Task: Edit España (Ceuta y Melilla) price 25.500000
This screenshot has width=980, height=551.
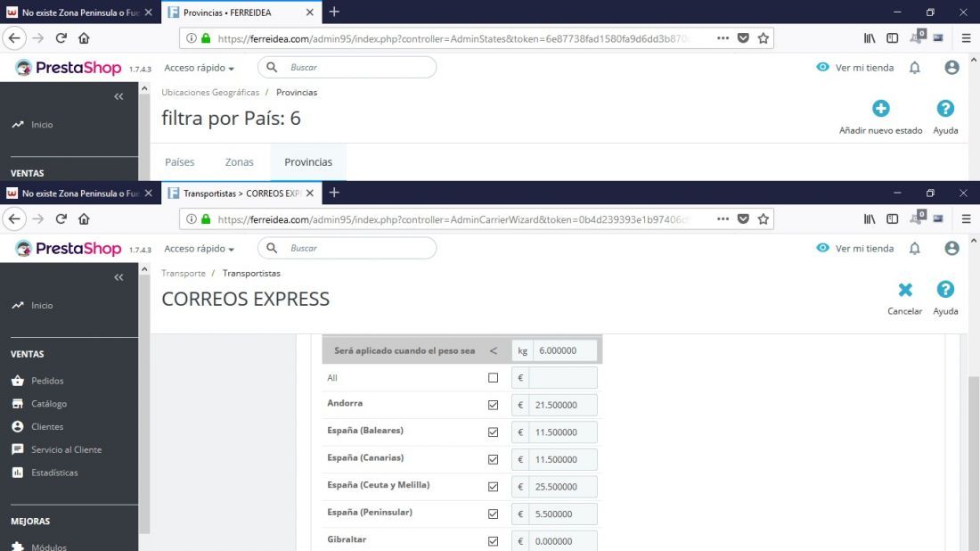Action: (562, 487)
